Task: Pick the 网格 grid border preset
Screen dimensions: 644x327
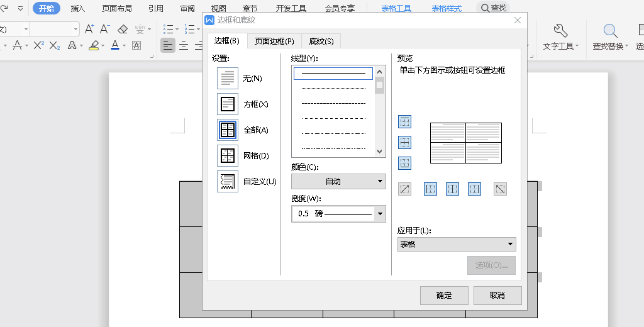Action: click(228, 155)
